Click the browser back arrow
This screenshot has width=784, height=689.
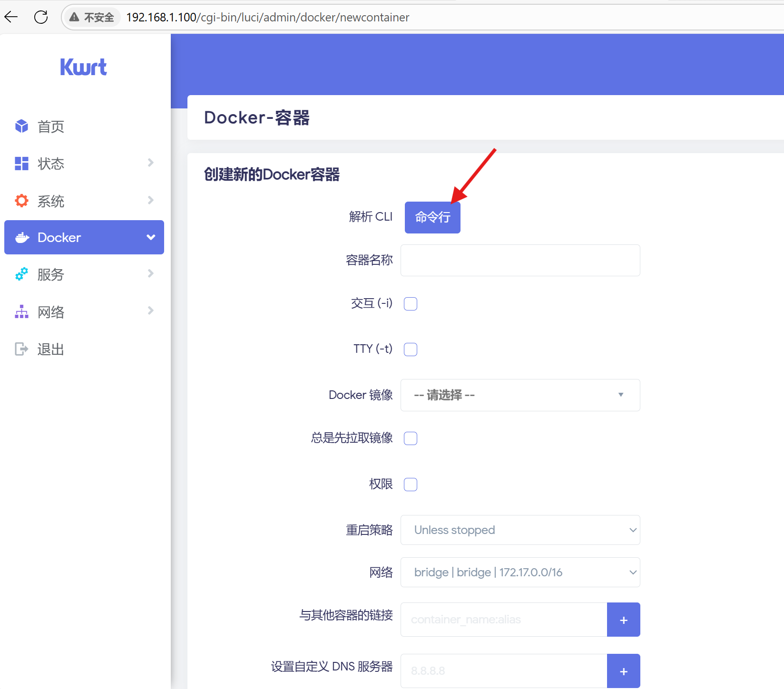(11, 18)
